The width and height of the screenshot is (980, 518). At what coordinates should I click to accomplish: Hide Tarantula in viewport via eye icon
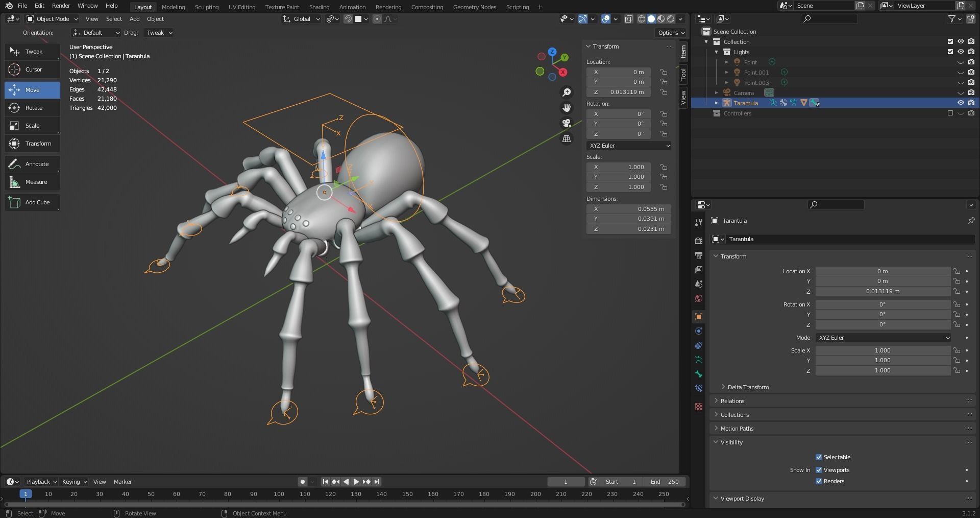[961, 103]
